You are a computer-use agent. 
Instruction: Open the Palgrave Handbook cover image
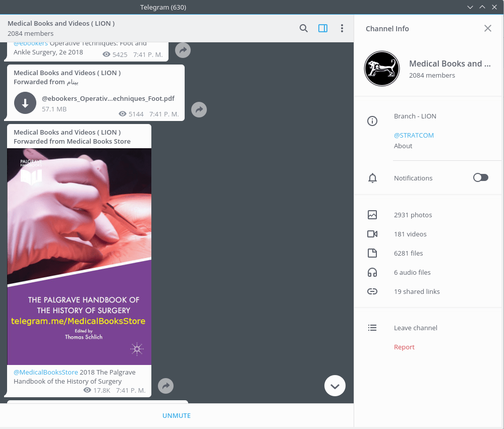coord(79,257)
